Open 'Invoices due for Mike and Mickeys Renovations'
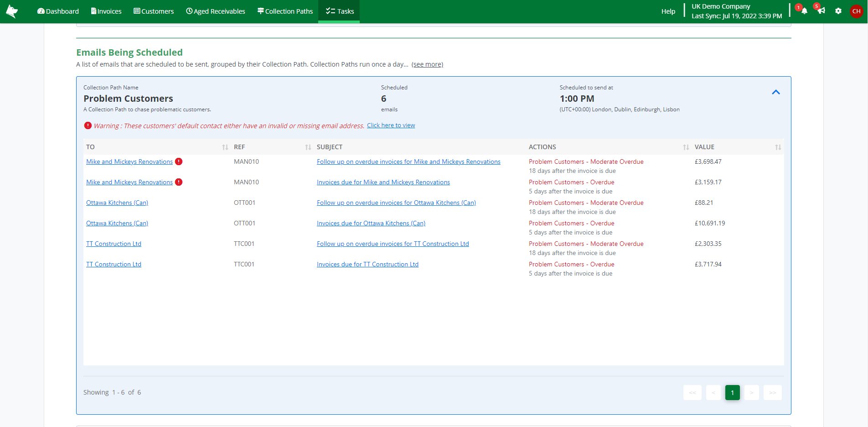868x427 pixels. click(383, 182)
